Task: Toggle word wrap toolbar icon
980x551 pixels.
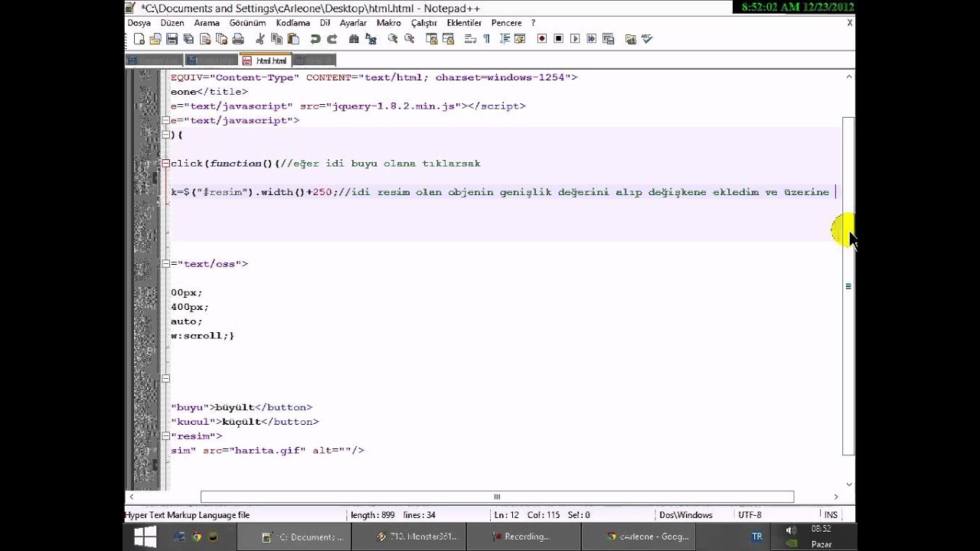Action: point(470,38)
